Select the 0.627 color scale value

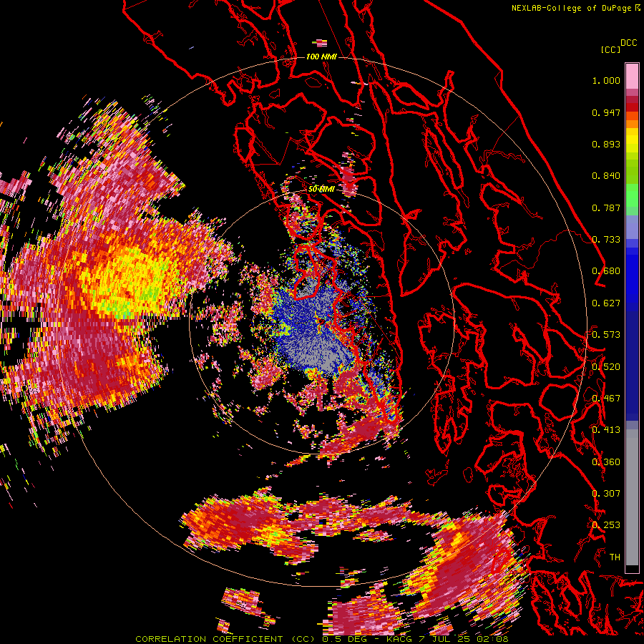pyautogui.click(x=606, y=303)
